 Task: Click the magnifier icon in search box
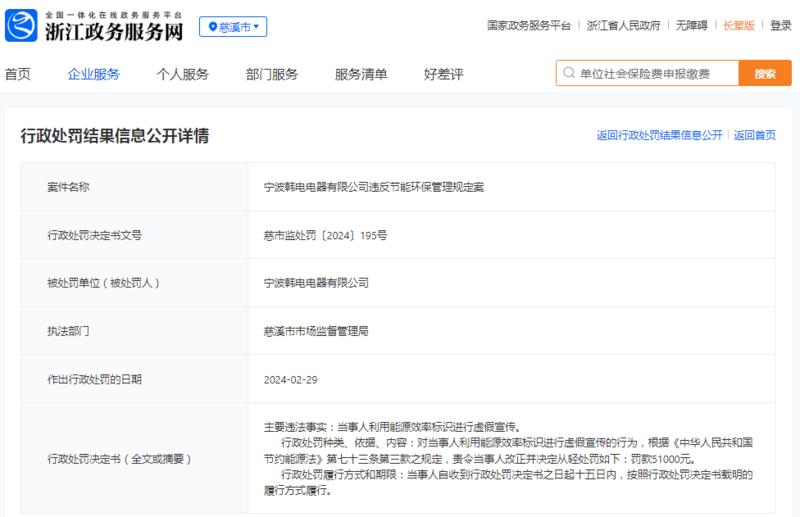568,73
